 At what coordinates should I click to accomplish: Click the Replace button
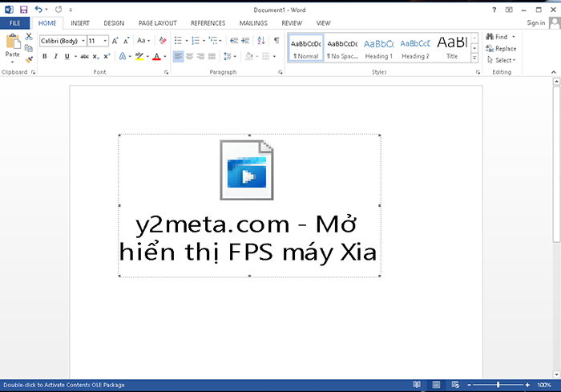coord(501,48)
